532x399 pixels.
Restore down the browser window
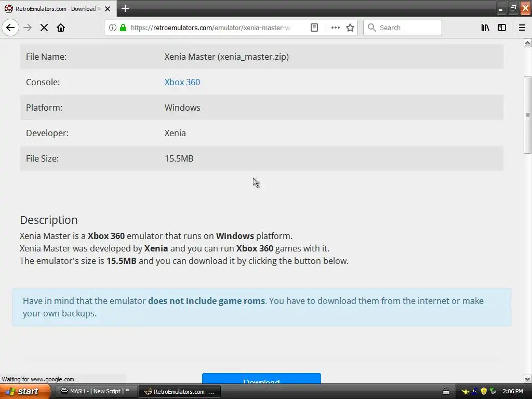pyautogui.click(x=513, y=9)
